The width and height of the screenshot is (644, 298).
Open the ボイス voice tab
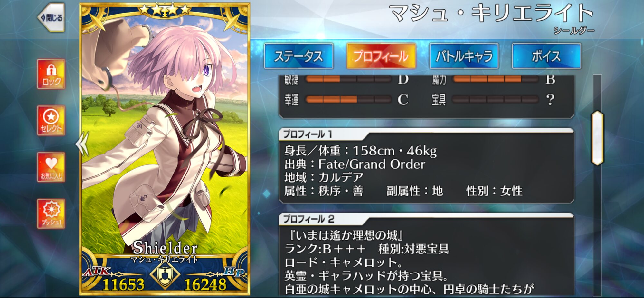click(x=546, y=56)
